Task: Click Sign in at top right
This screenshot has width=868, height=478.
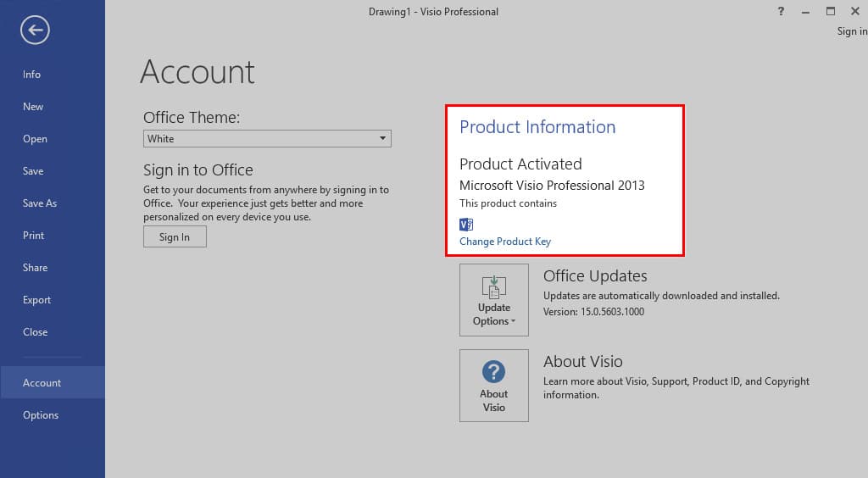Action: point(851,31)
